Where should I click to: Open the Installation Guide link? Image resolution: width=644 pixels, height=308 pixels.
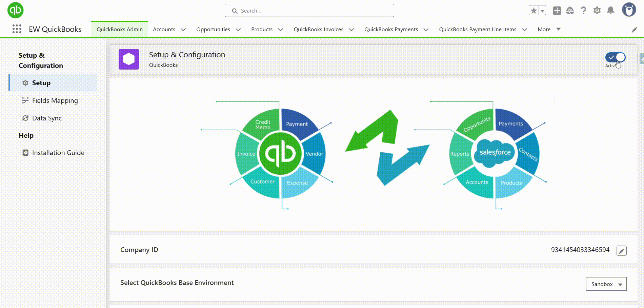58,153
